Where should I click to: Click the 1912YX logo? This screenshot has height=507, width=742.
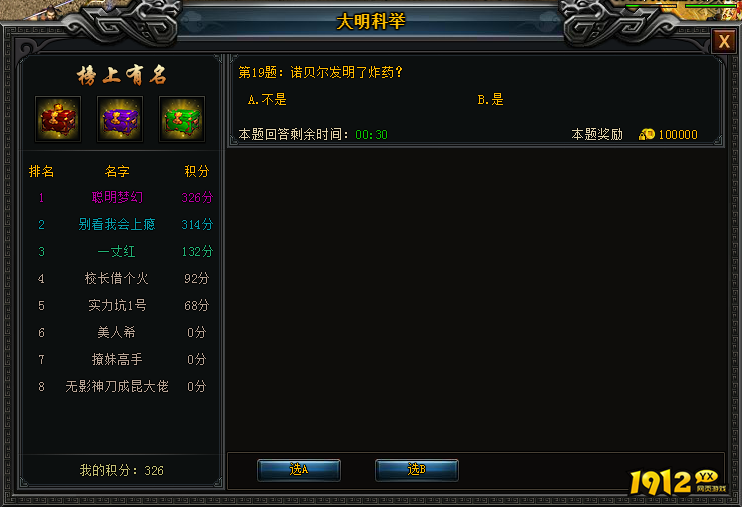tap(678, 482)
